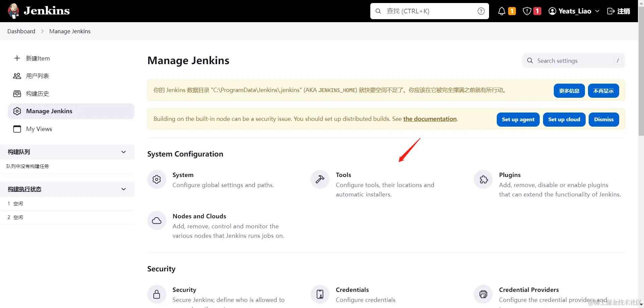
Task: Click the Manage Jenkins breadcrumb
Action: (70, 31)
